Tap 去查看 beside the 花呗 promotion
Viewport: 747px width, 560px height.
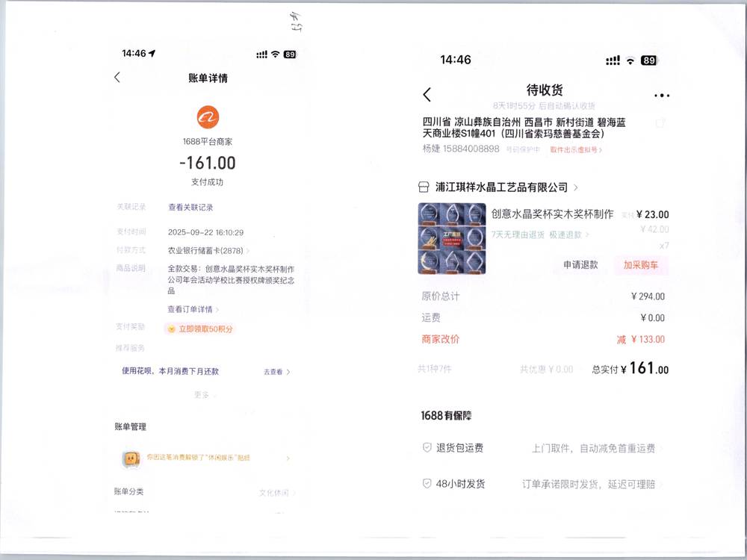click(x=276, y=371)
